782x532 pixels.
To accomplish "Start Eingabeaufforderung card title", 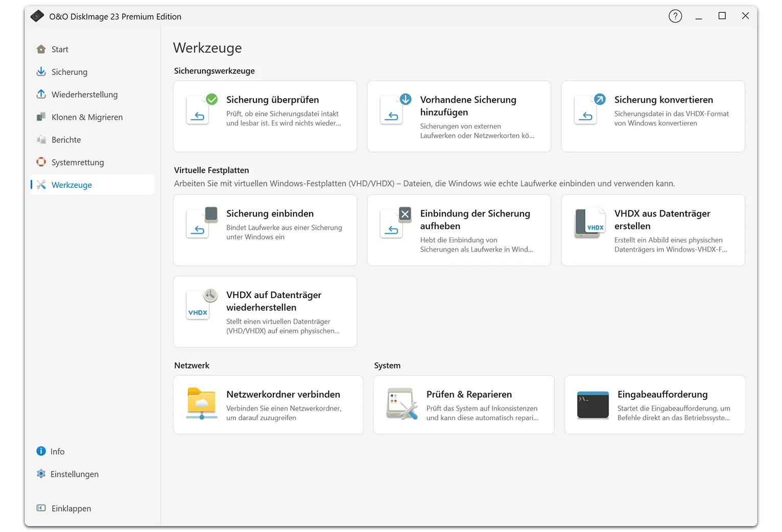I will tap(662, 394).
